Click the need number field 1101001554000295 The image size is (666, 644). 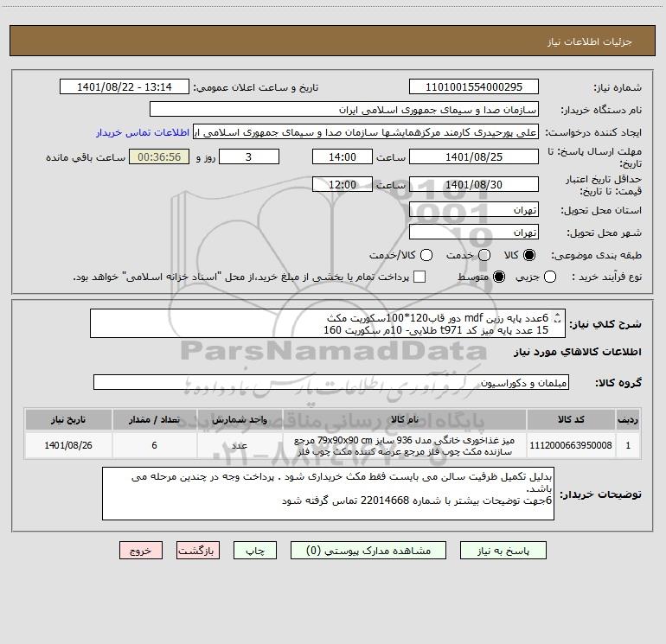point(474,87)
